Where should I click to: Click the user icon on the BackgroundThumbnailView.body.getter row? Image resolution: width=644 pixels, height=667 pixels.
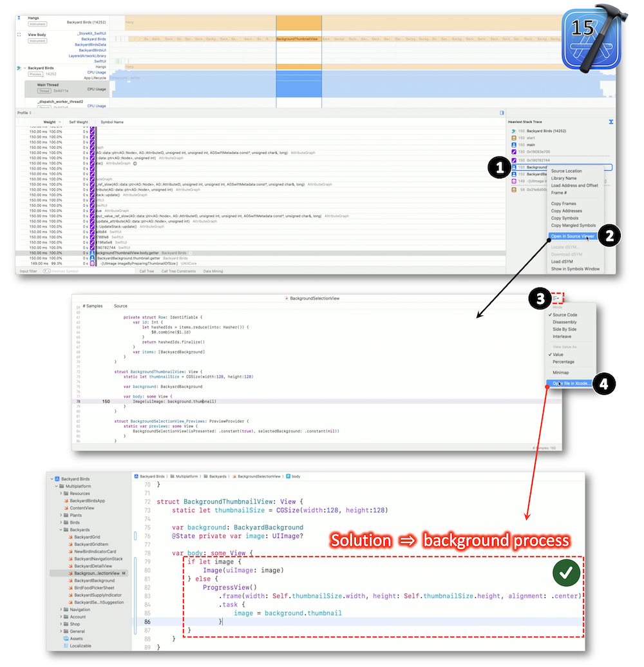tap(92, 253)
